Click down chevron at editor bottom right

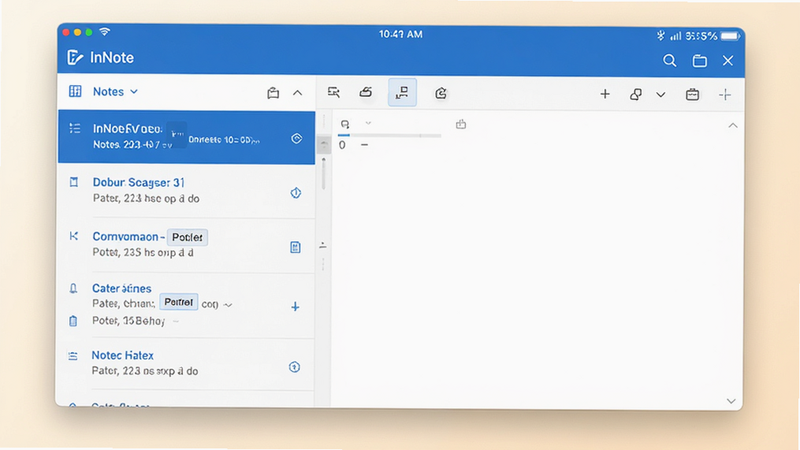[731, 401]
